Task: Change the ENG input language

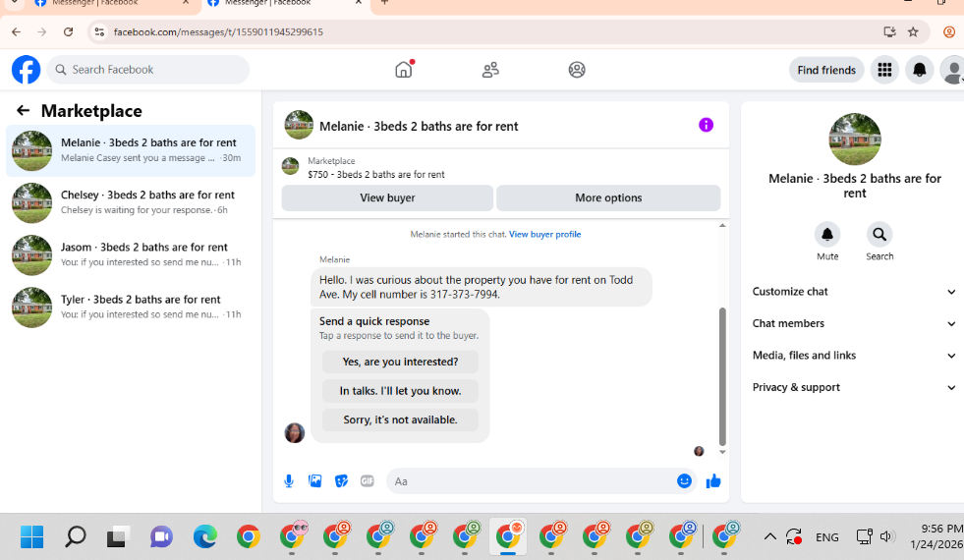Action: 826,537
